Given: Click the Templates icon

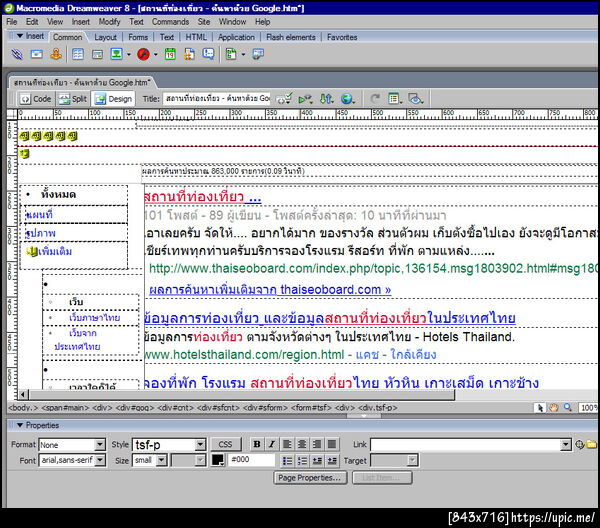Looking at the screenshot, I should click(231, 54).
